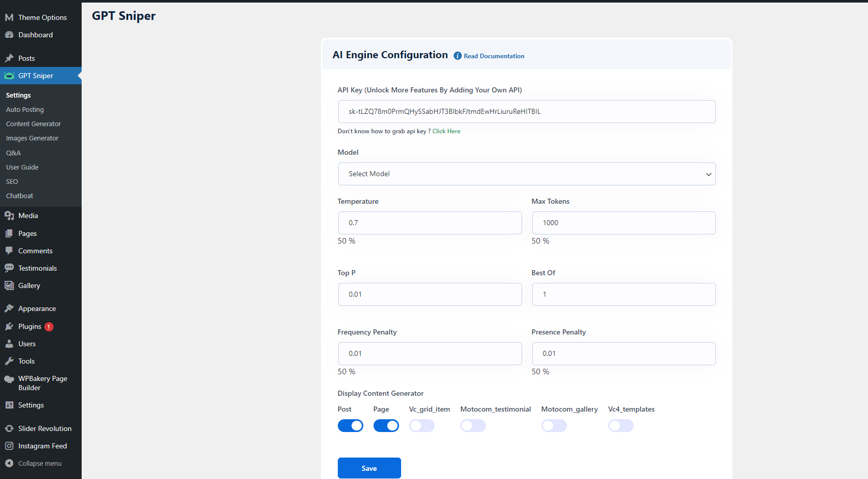The width and height of the screenshot is (868, 479).
Task: Click the Max Tokens input field
Action: [x=624, y=223]
